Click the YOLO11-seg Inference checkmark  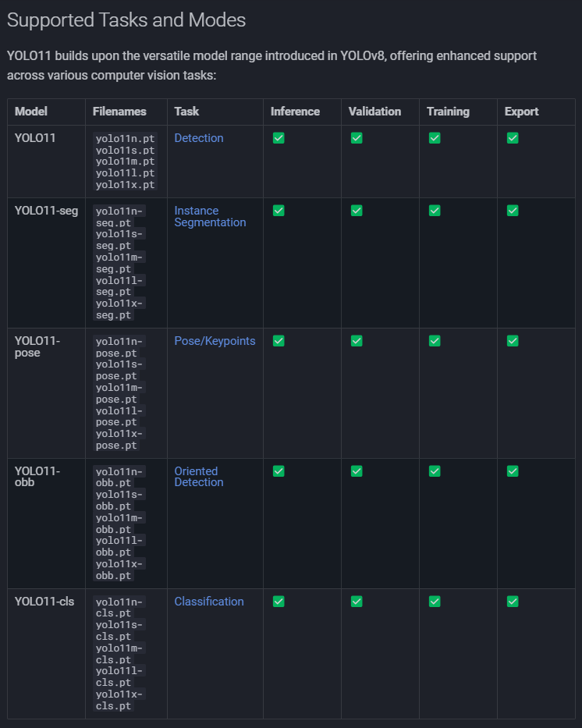(279, 211)
